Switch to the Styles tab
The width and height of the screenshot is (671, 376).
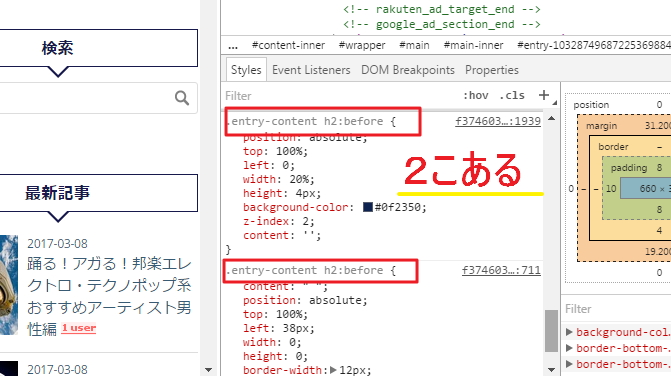(x=246, y=70)
